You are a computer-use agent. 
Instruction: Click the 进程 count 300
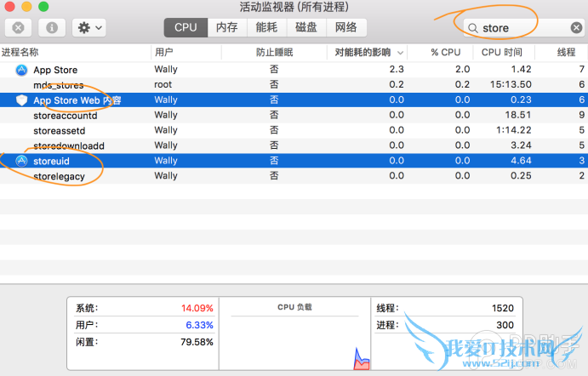click(x=505, y=325)
